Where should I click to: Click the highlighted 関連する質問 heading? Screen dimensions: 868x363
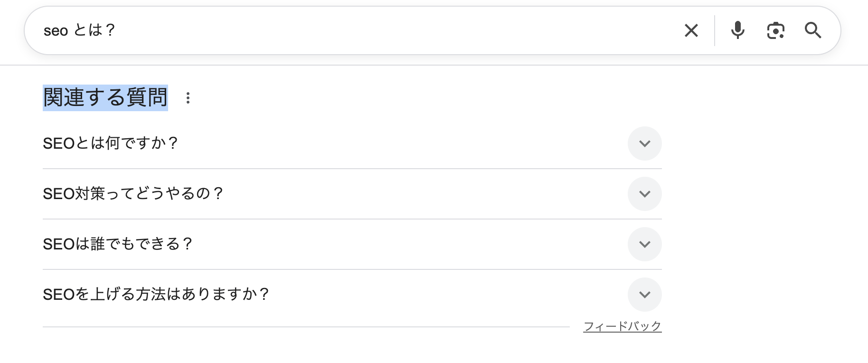pos(105,98)
